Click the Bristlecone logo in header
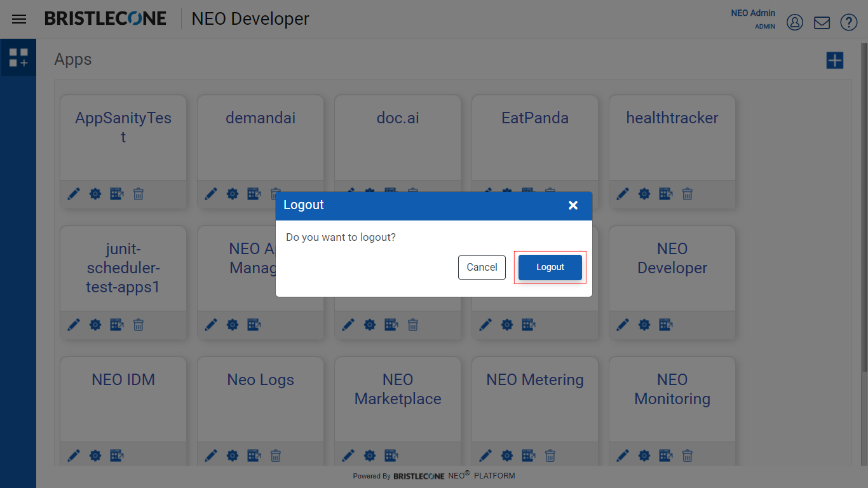 (105, 18)
